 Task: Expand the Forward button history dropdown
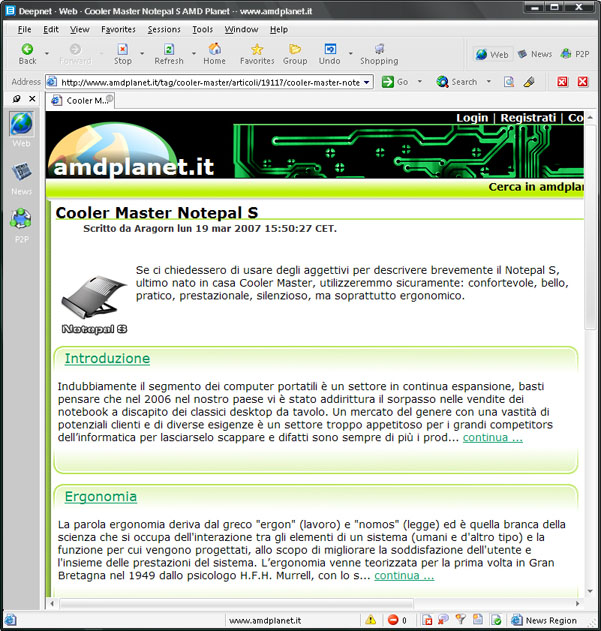pos(101,54)
